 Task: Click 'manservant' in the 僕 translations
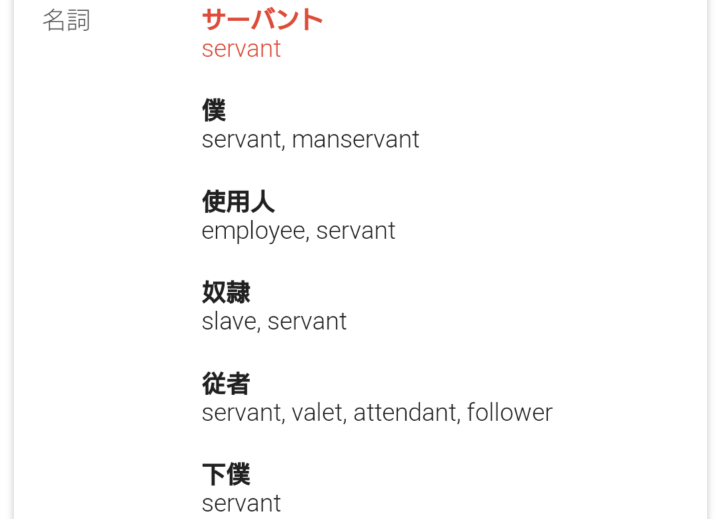355,139
